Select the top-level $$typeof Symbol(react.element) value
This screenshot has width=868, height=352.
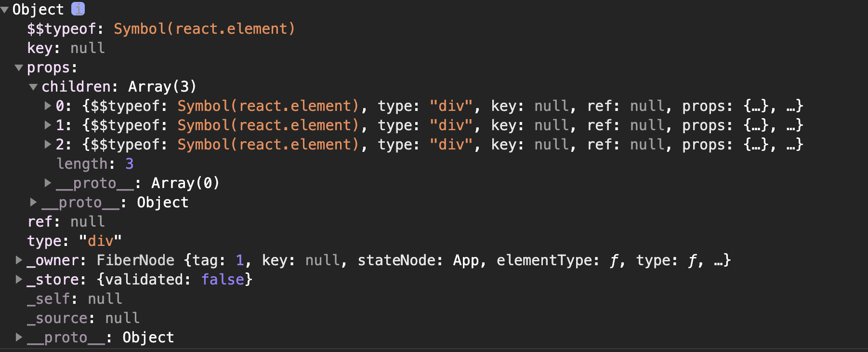point(204,29)
